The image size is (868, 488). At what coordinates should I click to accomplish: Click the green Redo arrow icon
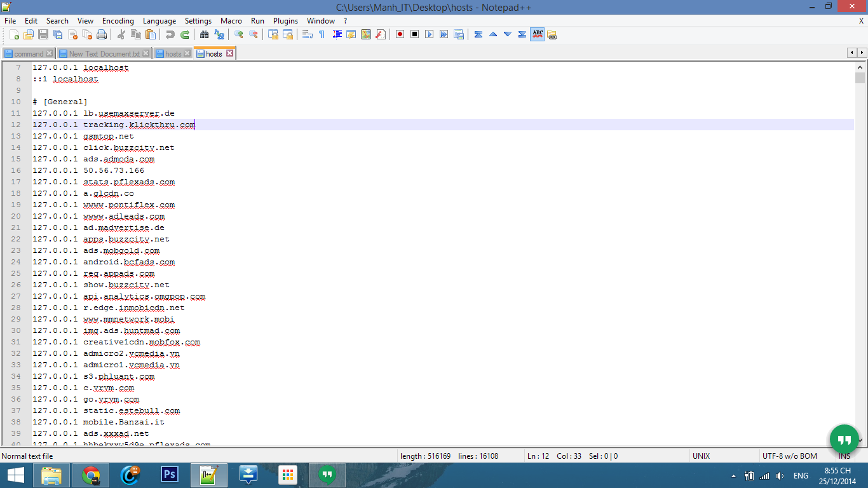(184, 34)
